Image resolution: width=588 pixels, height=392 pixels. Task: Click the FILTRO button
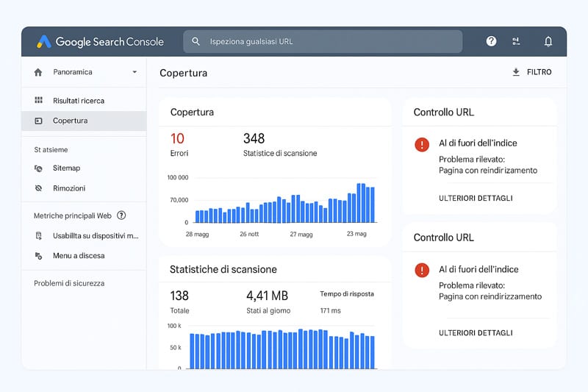pyautogui.click(x=539, y=72)
